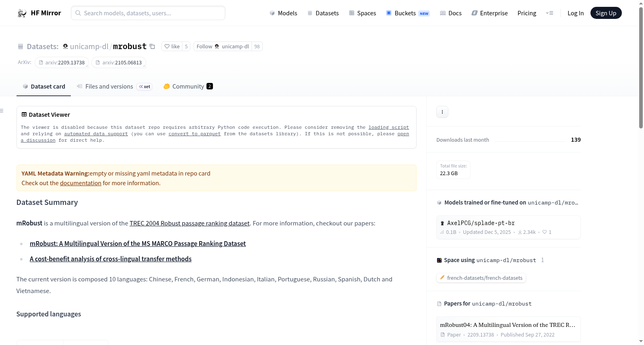Open TREC 2004 Robust passage ranking dataset link

click(190, 223)
